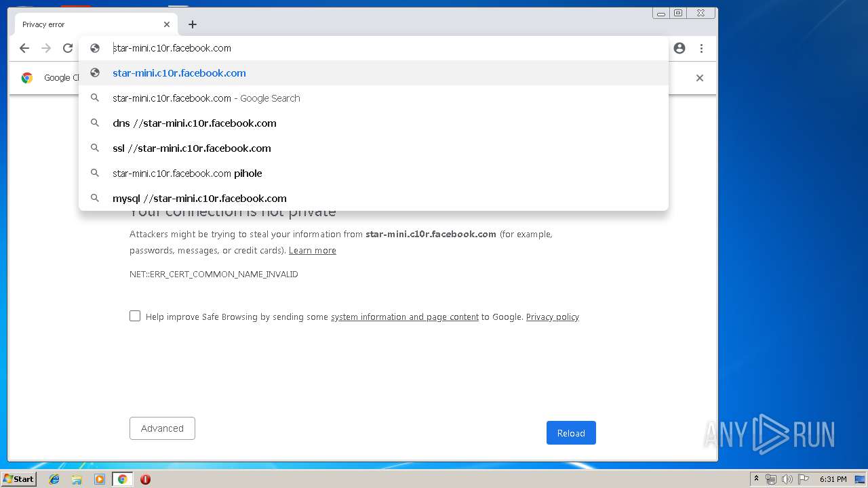Screen dimensions: 868x488
Task: Enable the Safe Browsing improvement checkbox
Action: 135,316
